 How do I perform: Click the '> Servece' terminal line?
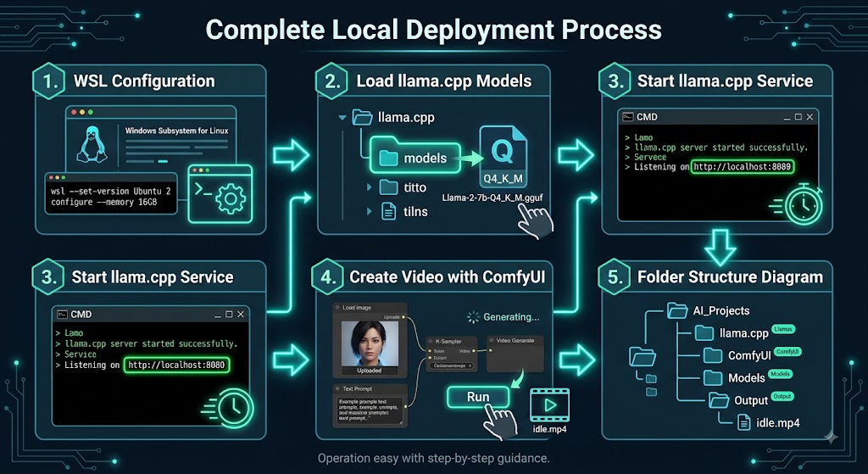click(x=645, y=157)
